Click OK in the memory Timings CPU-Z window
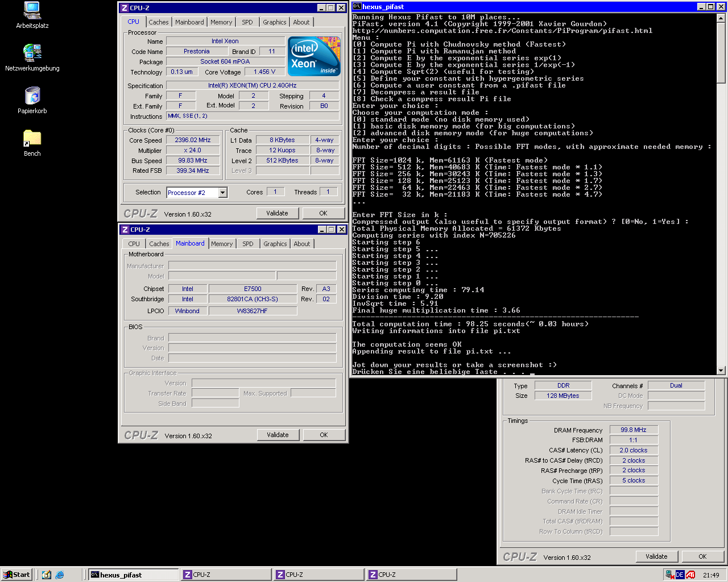 coord(702,556)
